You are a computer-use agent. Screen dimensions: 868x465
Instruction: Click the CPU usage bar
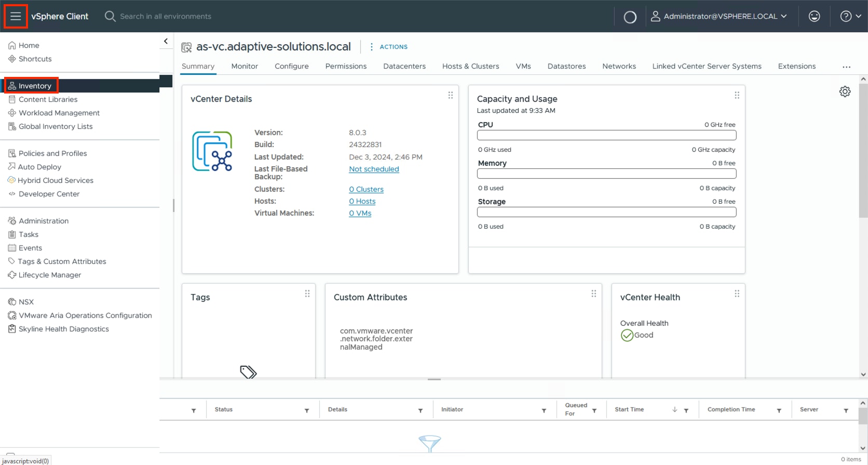coord(606,135)
